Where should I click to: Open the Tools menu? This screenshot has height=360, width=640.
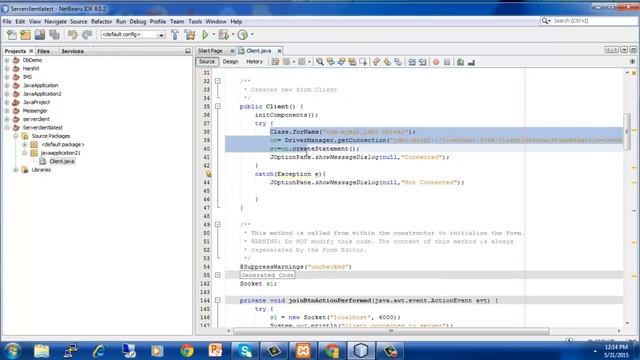coord(195,22)
